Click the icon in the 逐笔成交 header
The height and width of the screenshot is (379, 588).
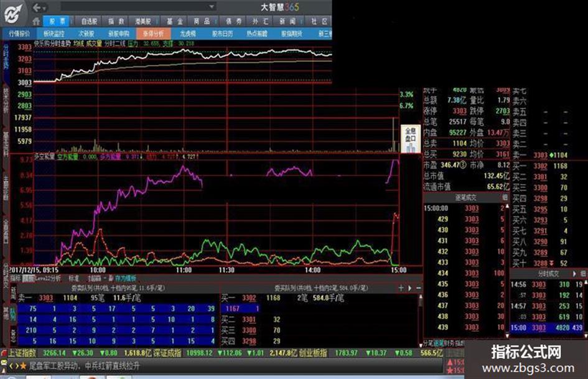coord(505,197)
